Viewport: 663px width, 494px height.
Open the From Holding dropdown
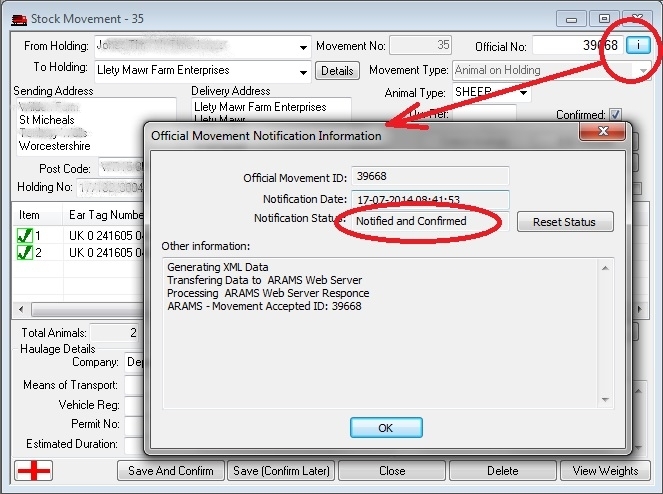303,47
